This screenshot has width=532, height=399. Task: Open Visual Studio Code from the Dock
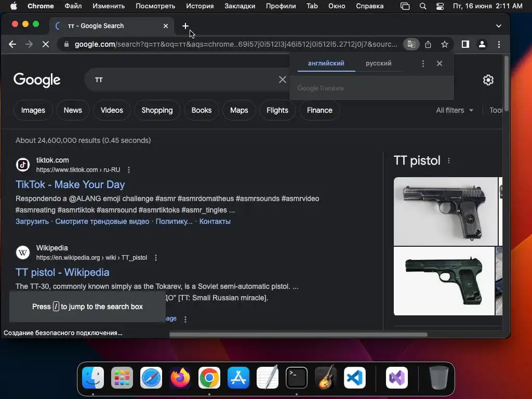point(355,378)
